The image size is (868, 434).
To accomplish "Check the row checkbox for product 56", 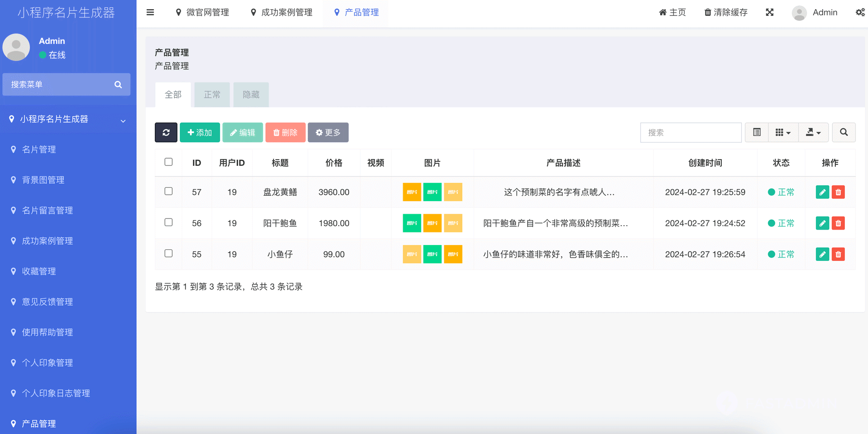I will [168, 222].
